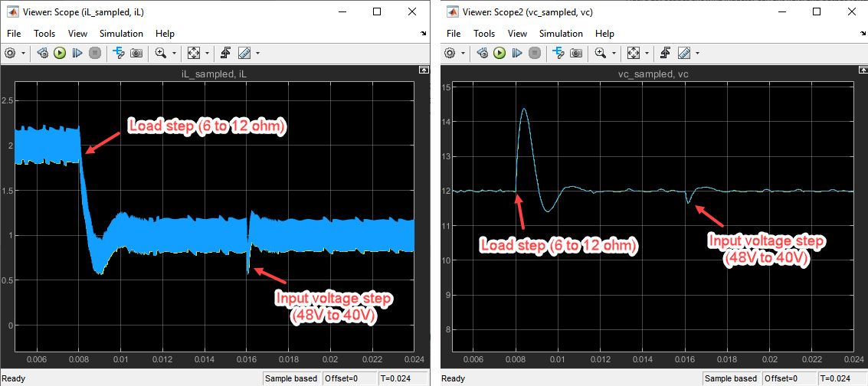Open Configuration Properties gear in Scope viewer
Screen dimensions: 868x386
click(x=10, y=53)
